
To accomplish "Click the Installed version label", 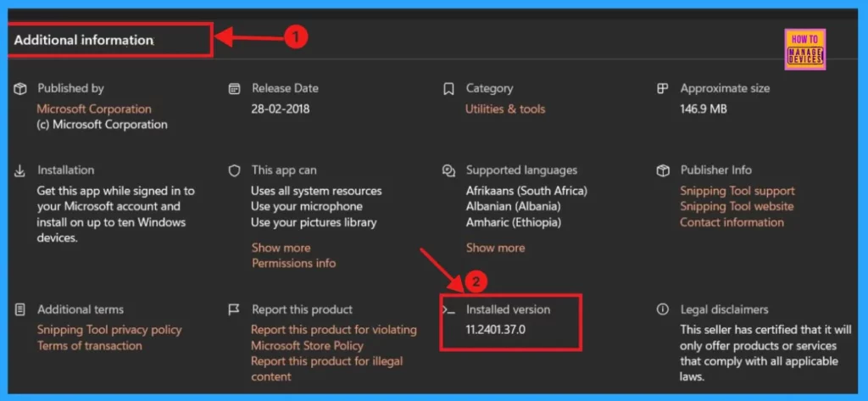I will click(x=509, y=309).
